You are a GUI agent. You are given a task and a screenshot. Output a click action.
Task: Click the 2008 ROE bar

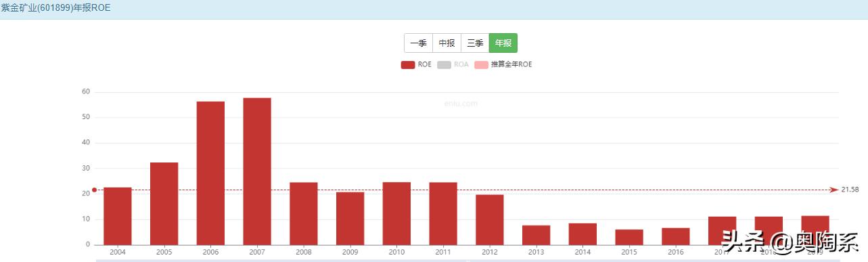point(304,213)
